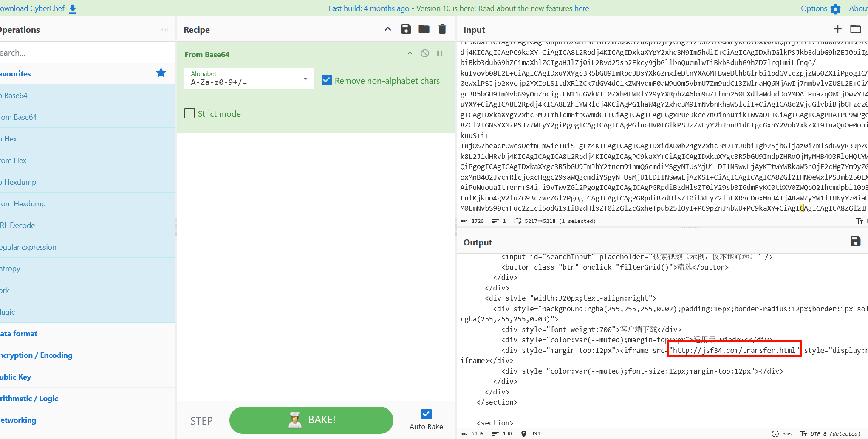868x439 pixels.
Task: Click the jsf34.com transfer.html URL in output
Action: [734, 350]
